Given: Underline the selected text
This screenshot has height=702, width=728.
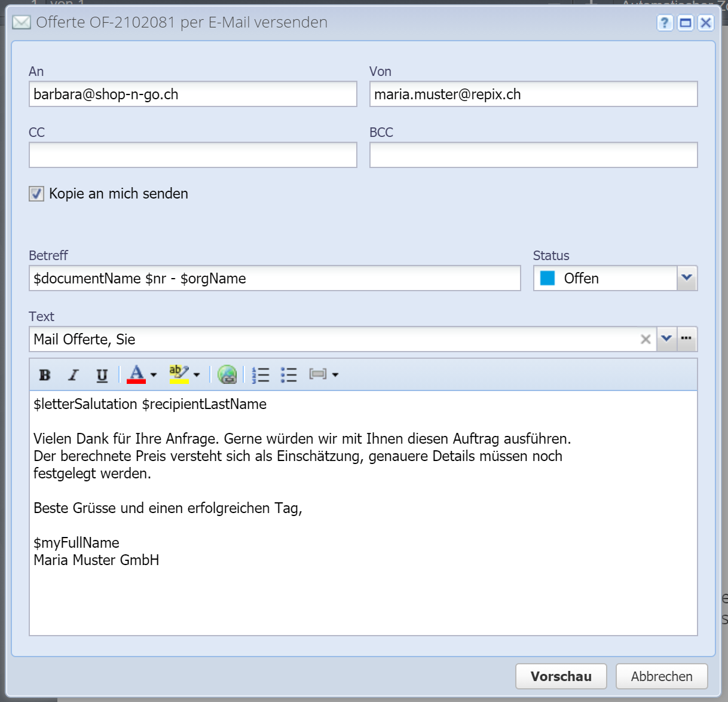Looking at the screenshot, I should pos(102,375).
